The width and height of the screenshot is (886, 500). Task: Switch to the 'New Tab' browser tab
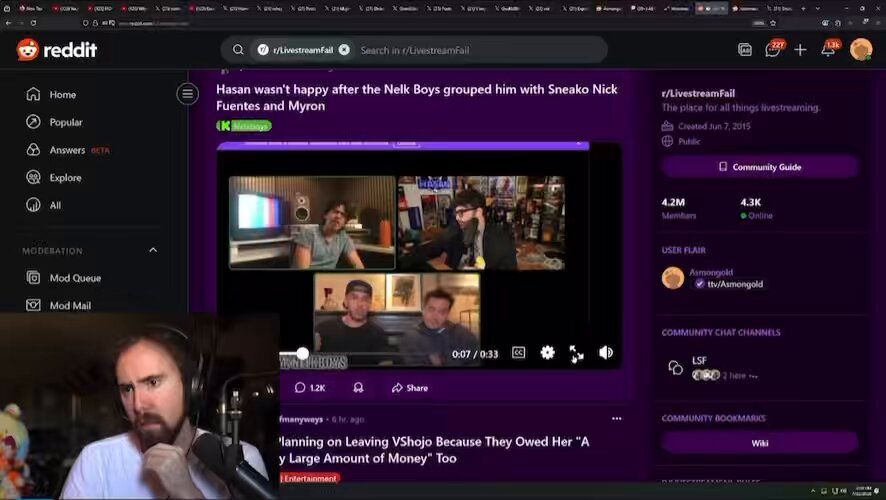click(x=31, y=8)
